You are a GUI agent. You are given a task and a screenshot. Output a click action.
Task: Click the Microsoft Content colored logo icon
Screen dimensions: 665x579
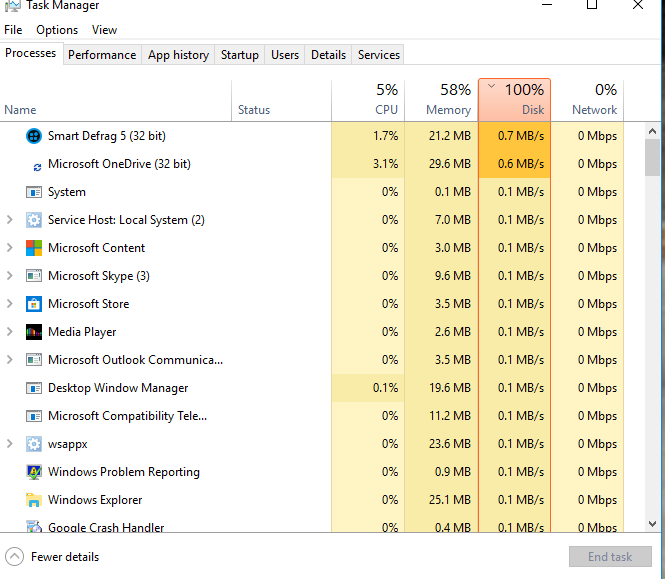click(x=34, y=248)
